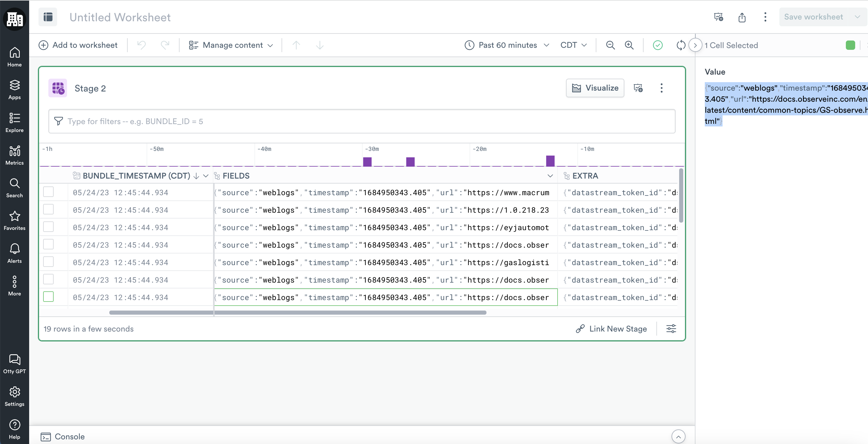This screenshot has height=444, width=868.
Task: Toggle the green highlighted row checkbox
Action: pos(48,297)
